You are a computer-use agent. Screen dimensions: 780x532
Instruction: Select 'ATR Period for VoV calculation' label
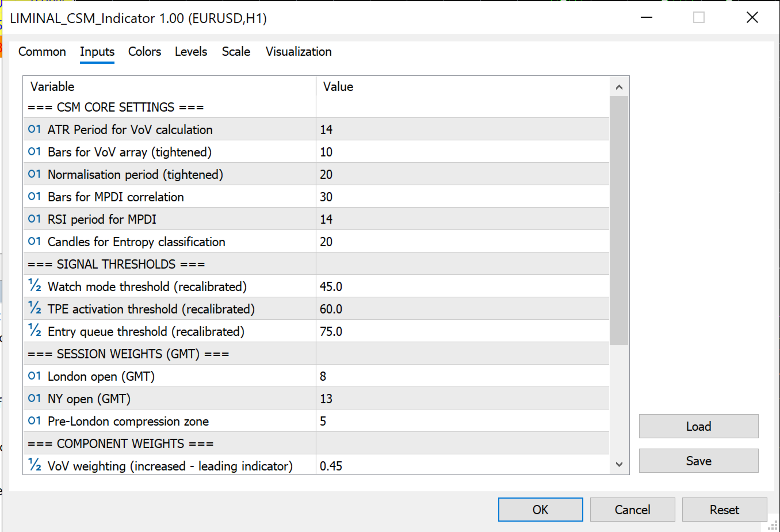[x=130, y=129]
